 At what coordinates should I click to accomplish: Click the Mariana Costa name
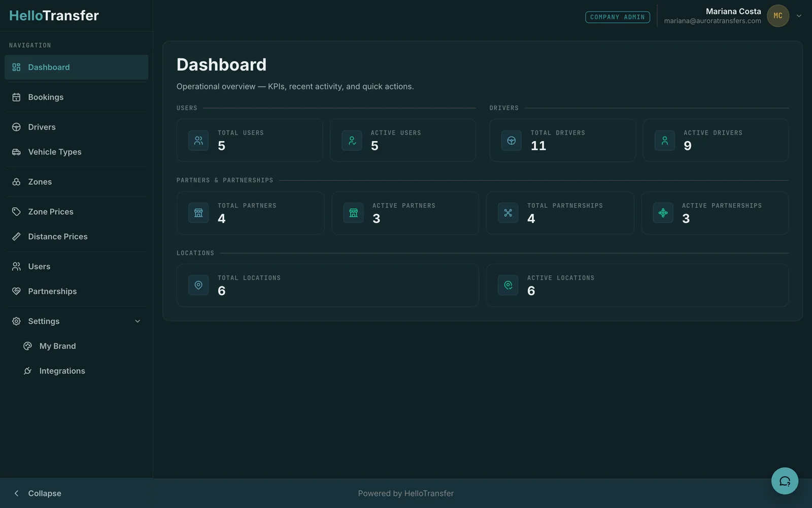tap(733, 11)
